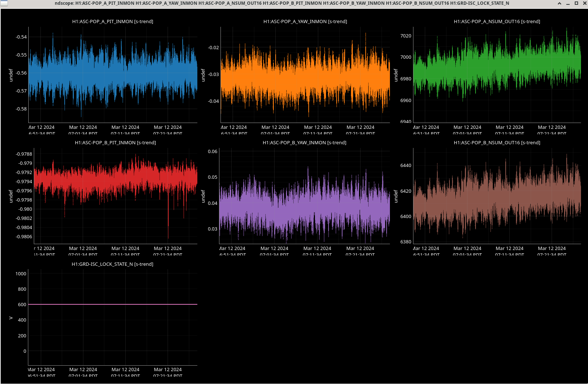The height and width of the screenshot is (384, 588).
Task: Select the H1:ASC-POP_B_YAW_INMON plot title
Action: 304,143
